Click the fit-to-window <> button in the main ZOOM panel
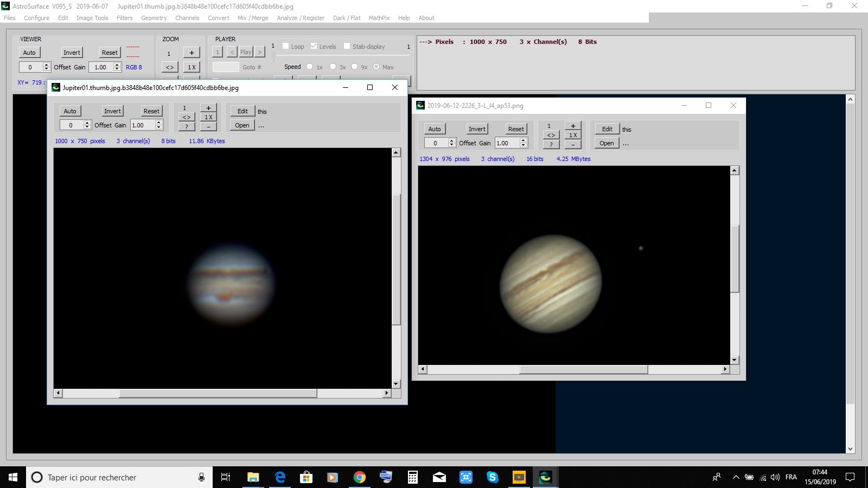The image size is (868, 488). pyautogui.click(x=170, y=67)
